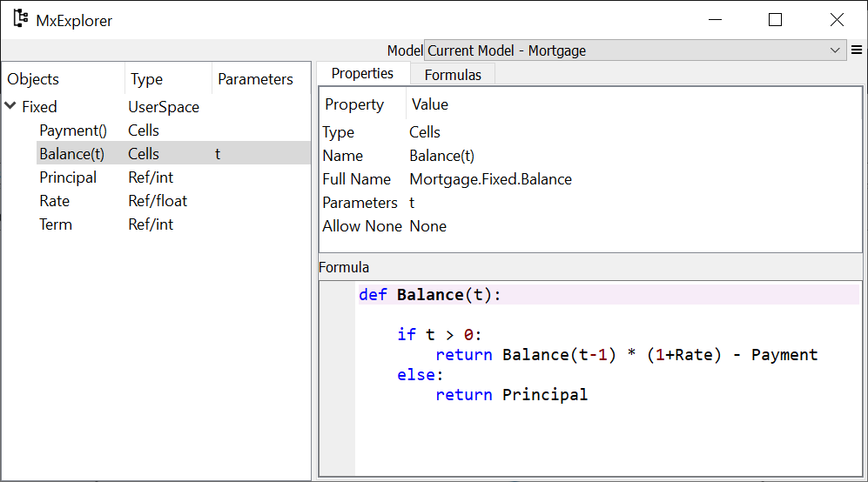Click the MxExplorer app icon in title bar
The width and height of the screenshot is (868, 482).
point(20,19)
